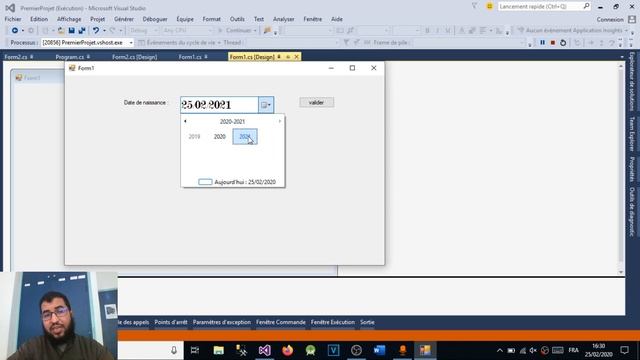Click the find-in-files toolbar icon
The height and width of the screenshot is (360, 640).
click(x=267, y=31)
